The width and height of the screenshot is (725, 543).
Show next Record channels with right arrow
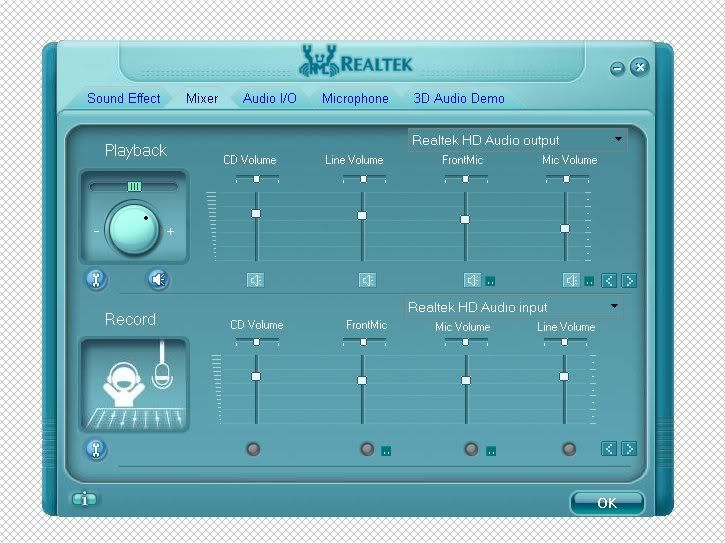point(629,448)
